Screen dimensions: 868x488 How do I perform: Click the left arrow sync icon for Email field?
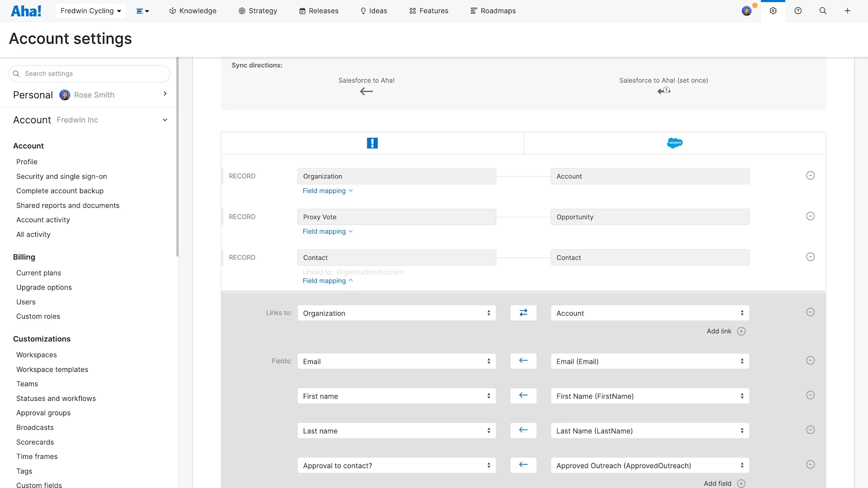click(523, 361)
